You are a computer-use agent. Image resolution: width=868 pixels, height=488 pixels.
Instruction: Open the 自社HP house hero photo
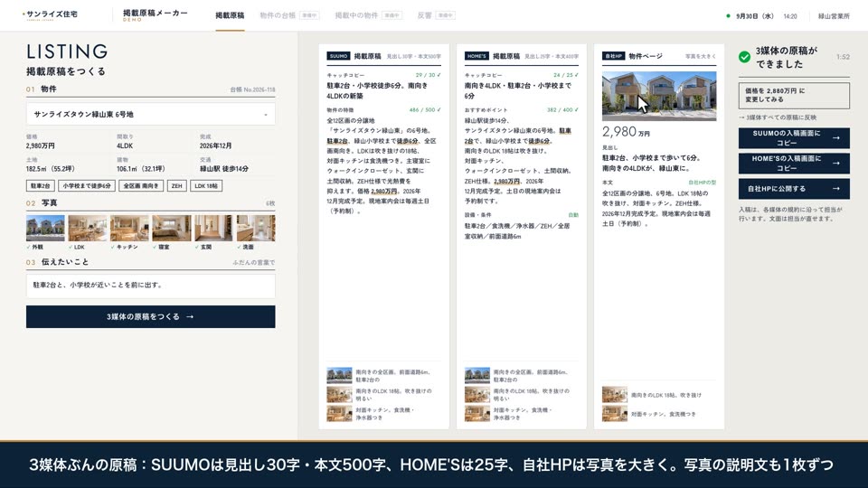(659, 96)
